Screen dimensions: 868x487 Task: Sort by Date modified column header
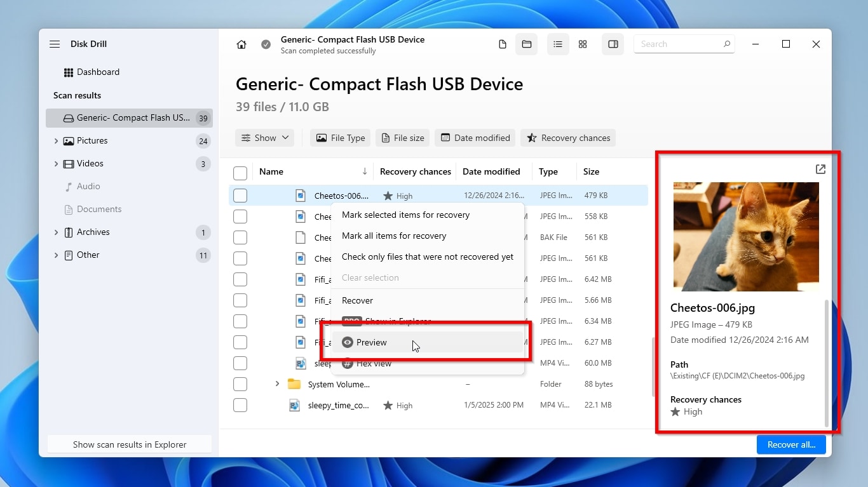pos(491,171)
